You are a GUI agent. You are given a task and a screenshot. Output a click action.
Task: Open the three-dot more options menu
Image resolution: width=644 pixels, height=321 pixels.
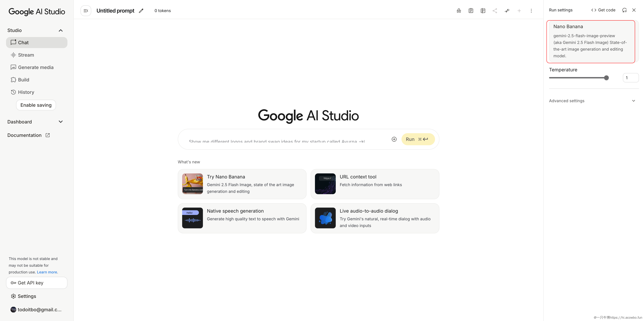(x=531, y=11)
